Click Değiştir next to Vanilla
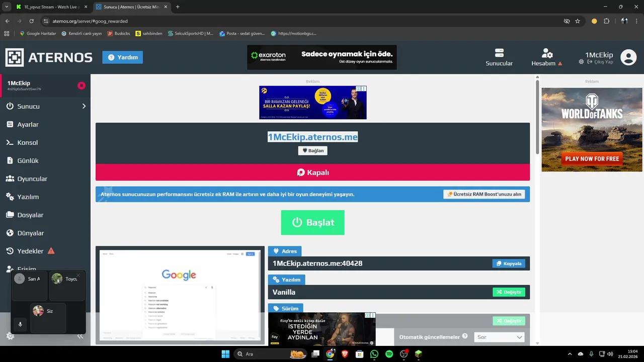 coord(509,292)
